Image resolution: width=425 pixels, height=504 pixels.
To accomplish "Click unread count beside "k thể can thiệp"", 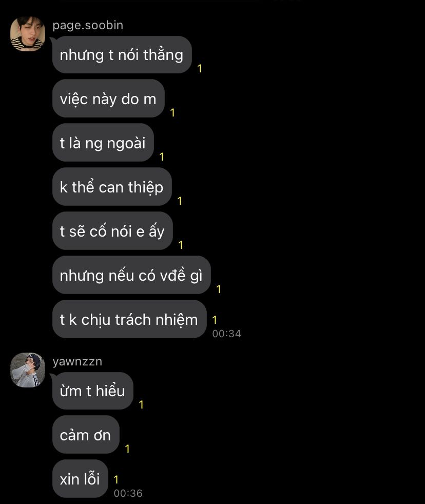I will click(180, 201).
